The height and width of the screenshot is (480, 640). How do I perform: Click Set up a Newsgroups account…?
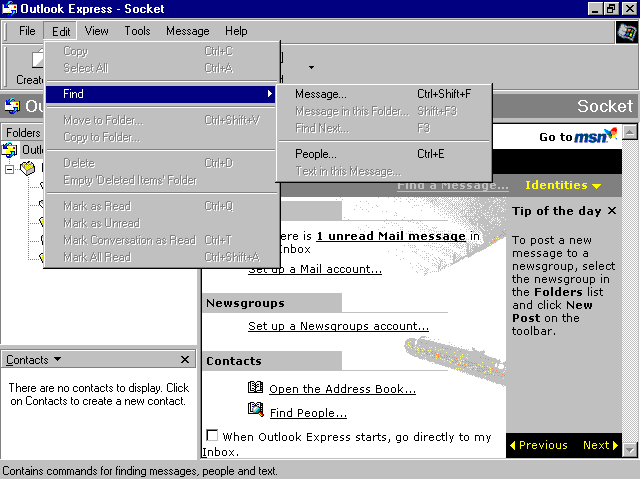[338, 326]
